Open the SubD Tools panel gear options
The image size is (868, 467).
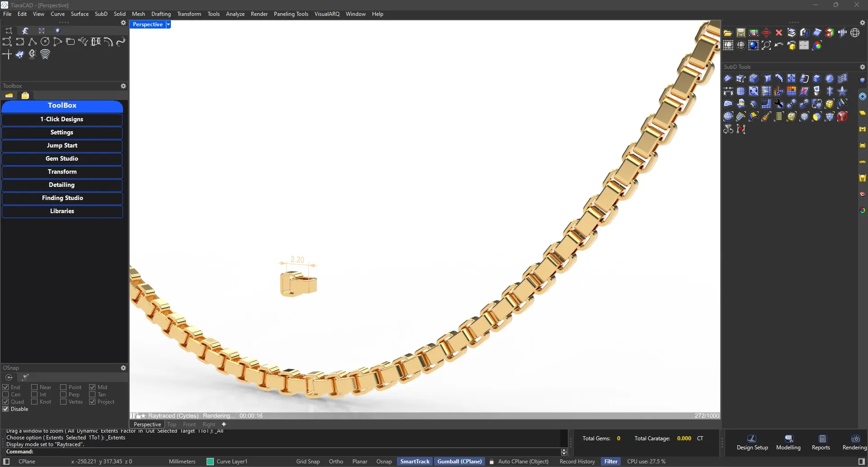(862, 67)
